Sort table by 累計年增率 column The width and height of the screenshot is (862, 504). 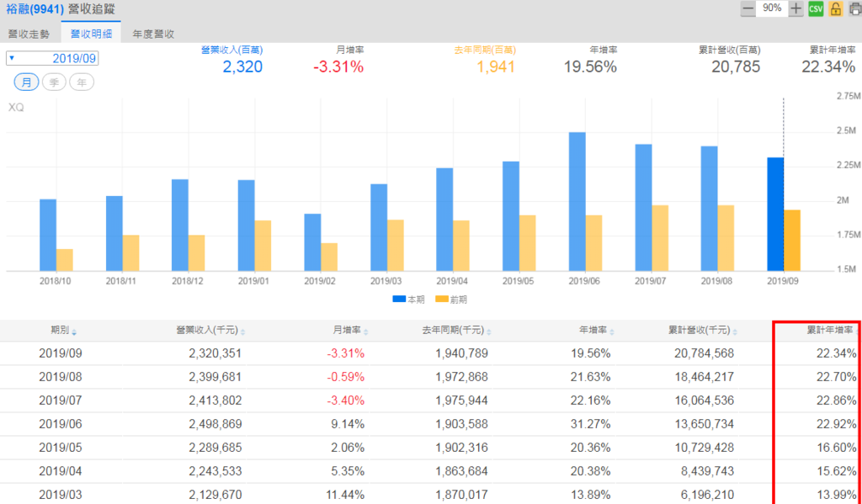(833, 331)
